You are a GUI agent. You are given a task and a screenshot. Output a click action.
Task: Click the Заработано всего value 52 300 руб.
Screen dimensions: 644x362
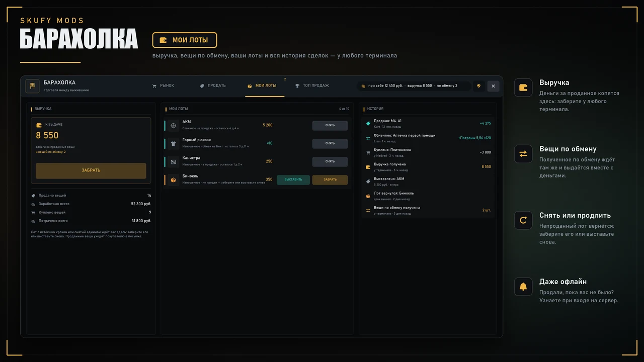pos(141,204)
